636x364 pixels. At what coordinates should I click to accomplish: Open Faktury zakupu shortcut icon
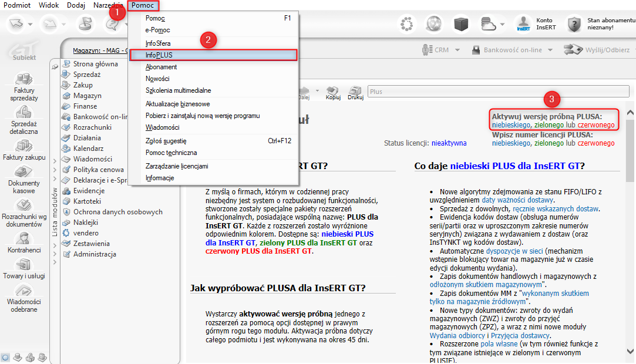click(24, 146)
